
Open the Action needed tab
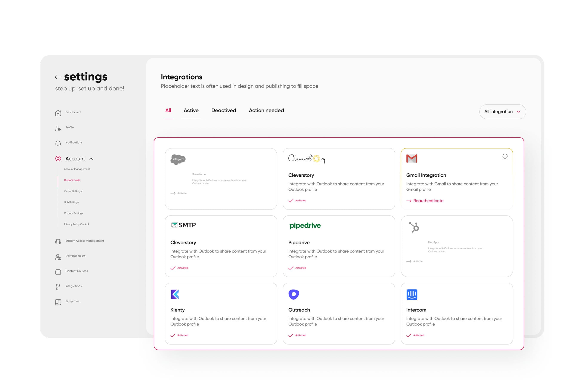[266, 110]
